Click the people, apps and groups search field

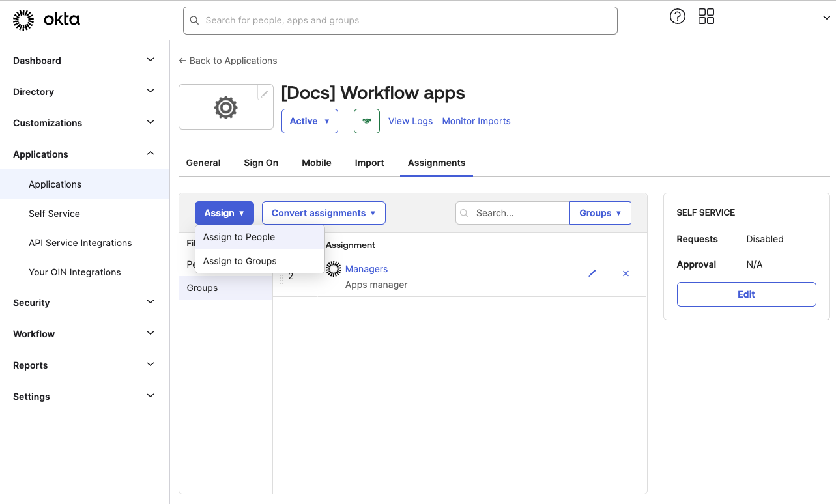click(x=400, y=20)
